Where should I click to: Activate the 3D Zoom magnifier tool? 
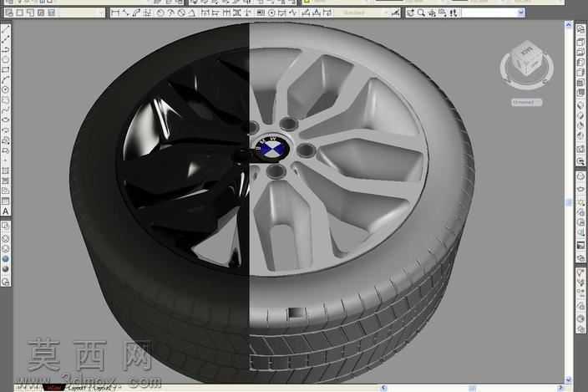(421, 13)
